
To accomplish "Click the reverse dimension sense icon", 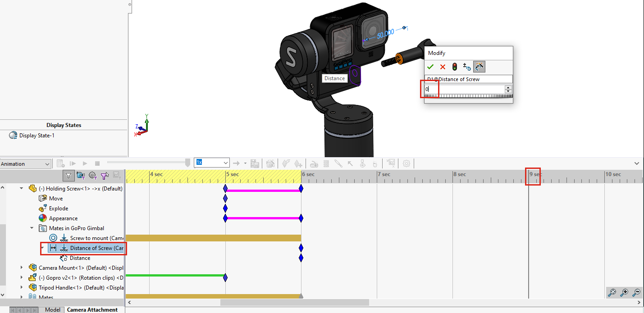I will point(467,67).
